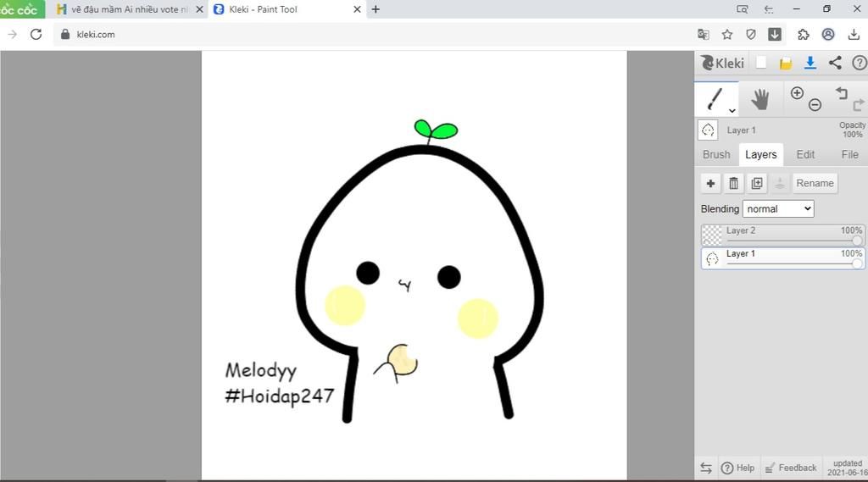View site security lock info
The image size is (868, 482).
pos(64,35)
